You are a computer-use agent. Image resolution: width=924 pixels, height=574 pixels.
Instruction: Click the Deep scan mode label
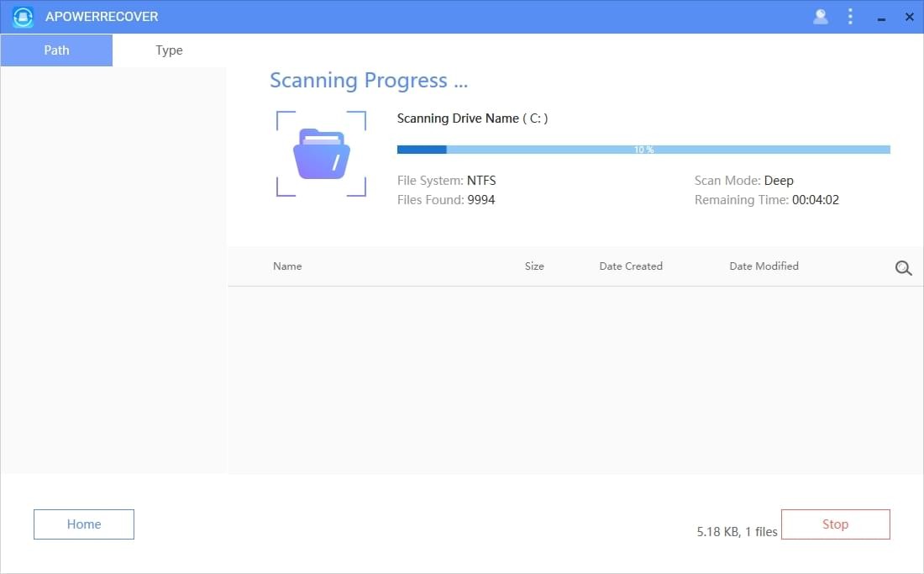[x=780, y=180]
